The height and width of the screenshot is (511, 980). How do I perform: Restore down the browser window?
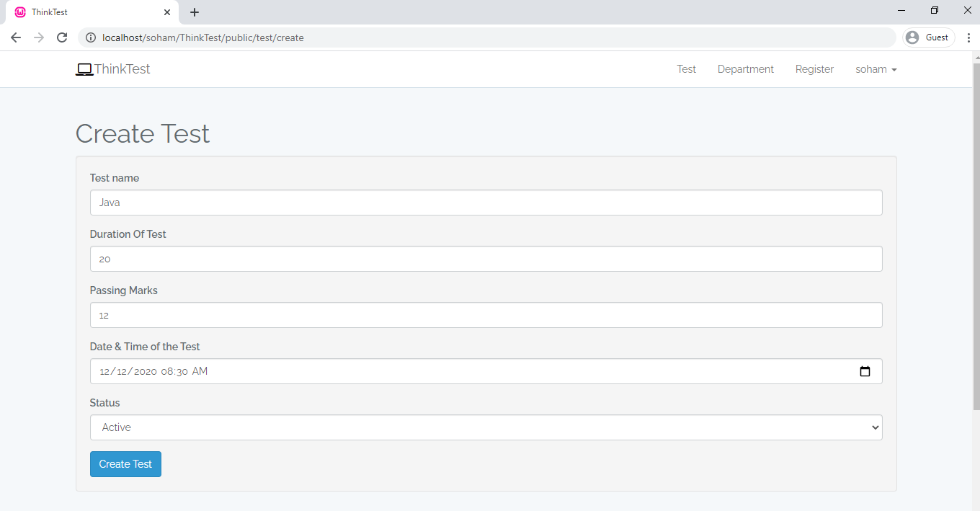(x=935, y=10)
